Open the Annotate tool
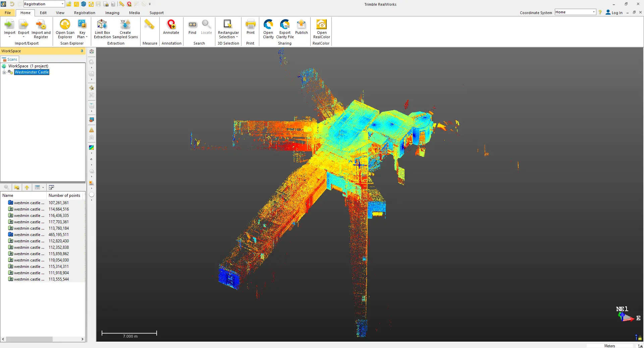Image resolution: width=644 pixels, height=348 pixels. pos(171,28)
